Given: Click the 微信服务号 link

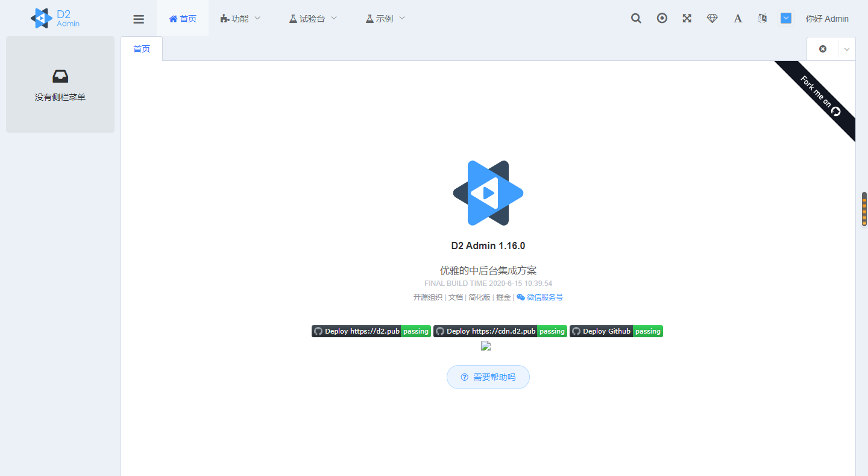Looking at the screenshot, I should [540, 297].
